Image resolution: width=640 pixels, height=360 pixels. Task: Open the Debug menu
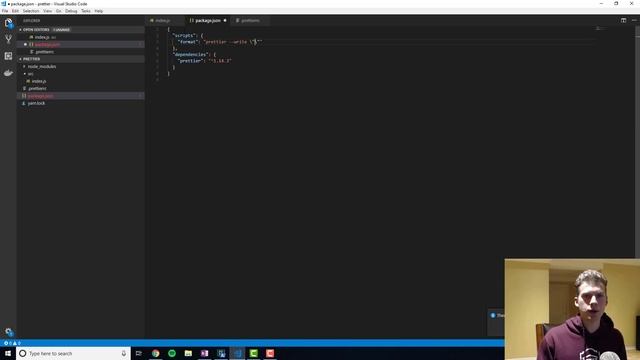71,11
